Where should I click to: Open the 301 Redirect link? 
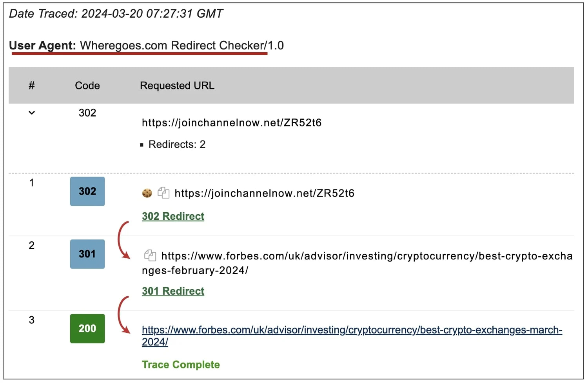[x=173, y=291]
